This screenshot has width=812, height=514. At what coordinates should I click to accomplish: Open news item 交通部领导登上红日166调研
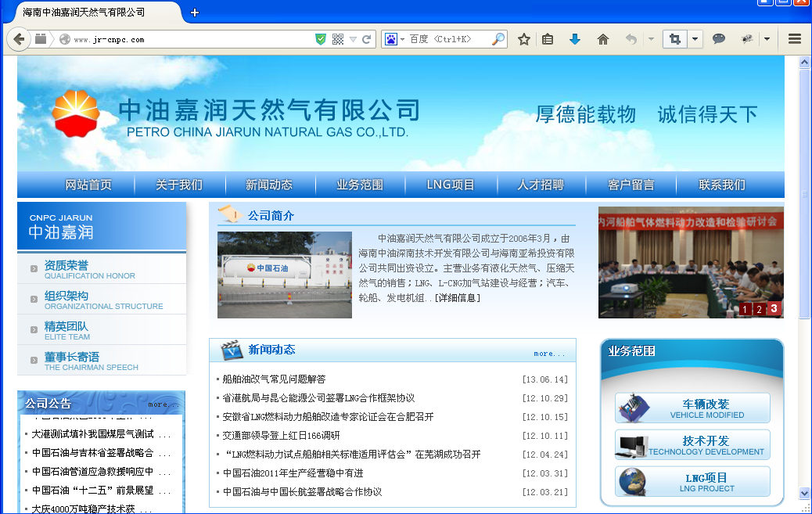coord(281,436)
